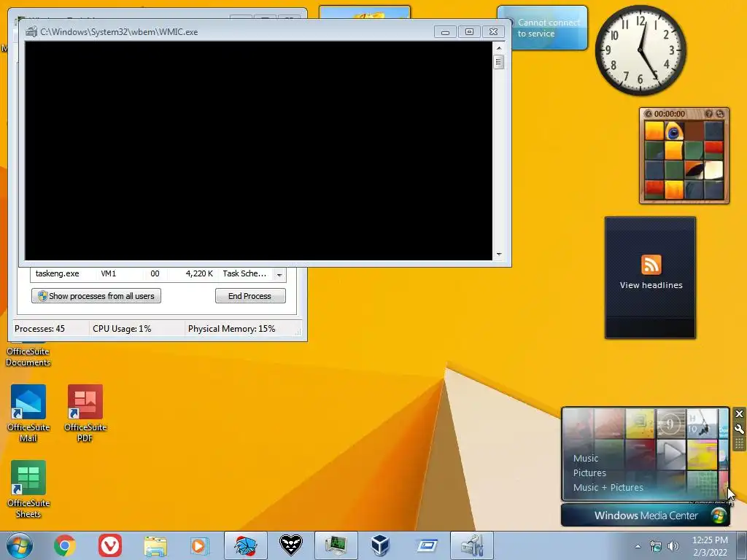Close the Media Center gadget
Viewport: 747px width, 560px height.
click(x=739, y=413)
